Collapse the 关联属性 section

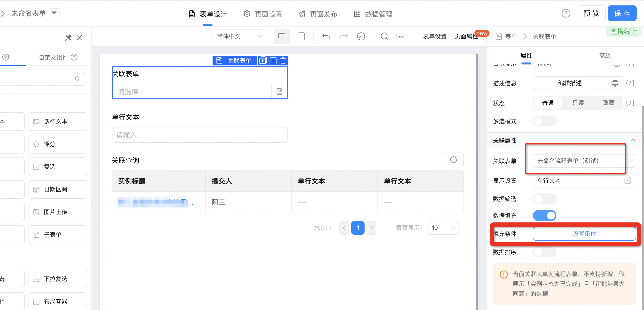(x=633, y=140)
